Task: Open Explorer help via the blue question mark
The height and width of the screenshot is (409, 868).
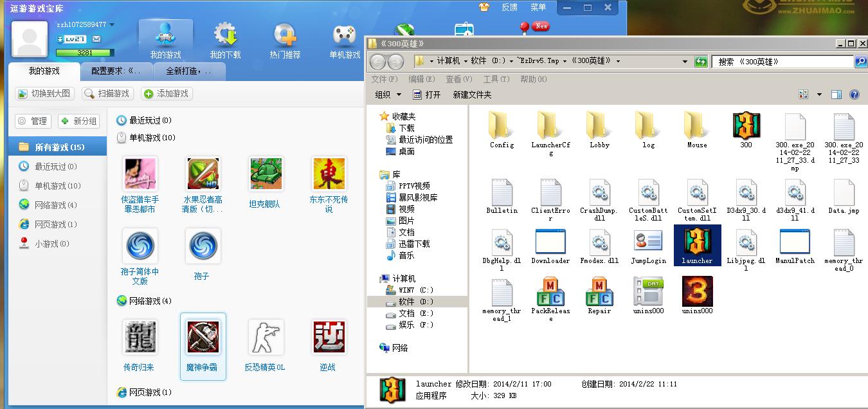Action: 854,95
